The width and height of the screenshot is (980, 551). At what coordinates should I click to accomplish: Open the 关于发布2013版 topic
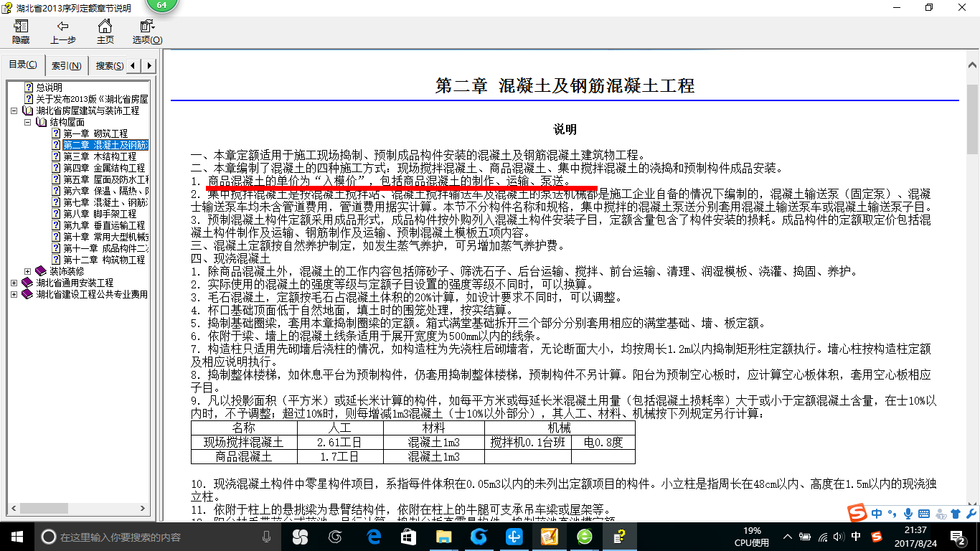(92, 99)
